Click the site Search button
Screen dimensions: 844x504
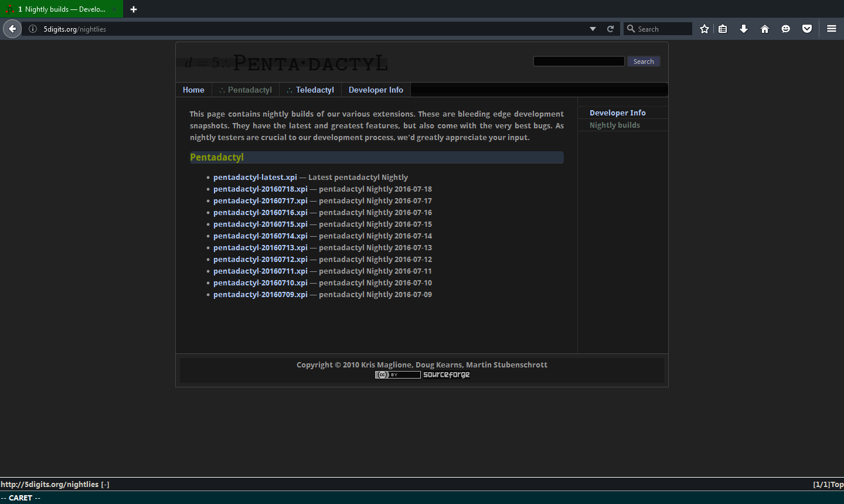click(644, 62)
